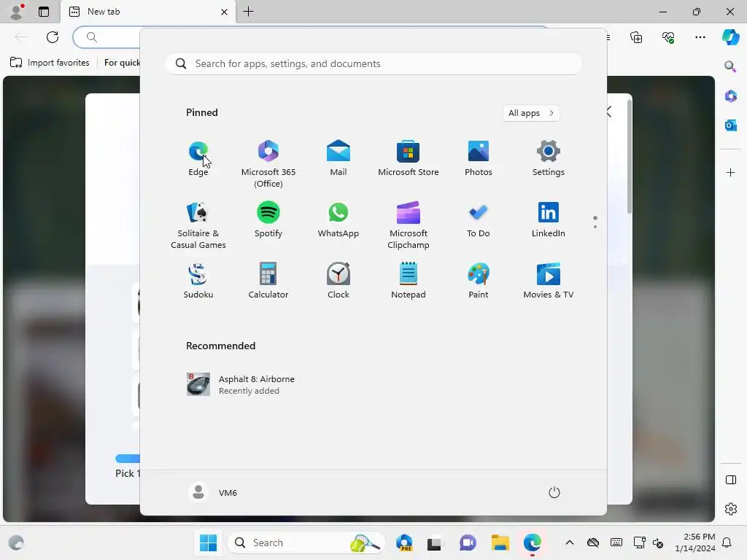Open the To Do app
This screenshot has height=560, width=747.
(479, 220)
